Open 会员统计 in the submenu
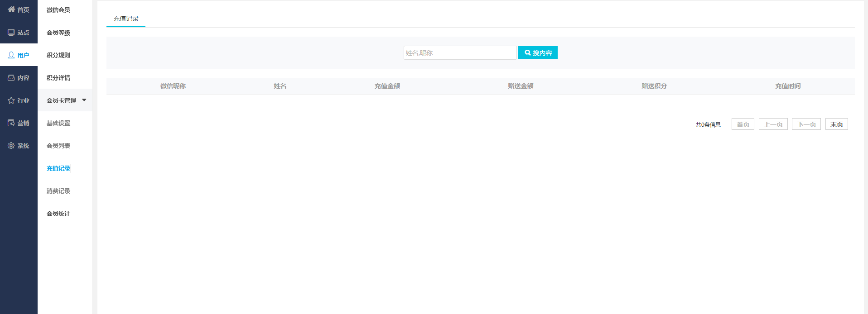The image size is (868, 314). [58, 214]
